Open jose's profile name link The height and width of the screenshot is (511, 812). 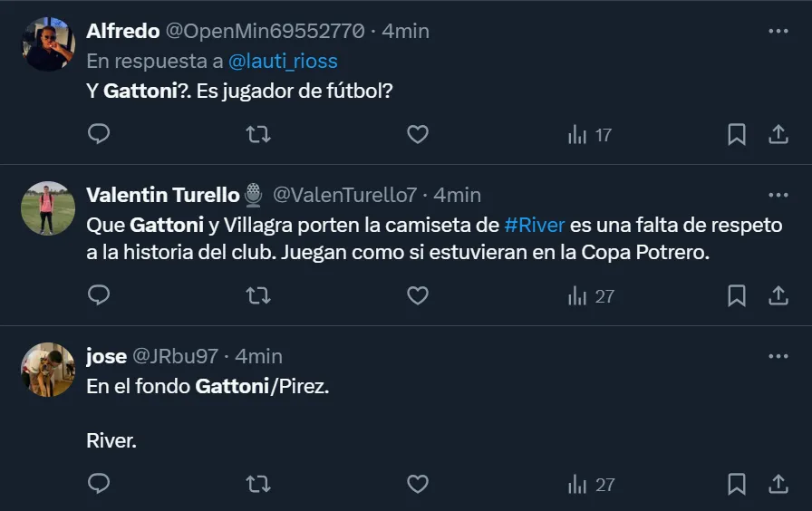[106, 356]
